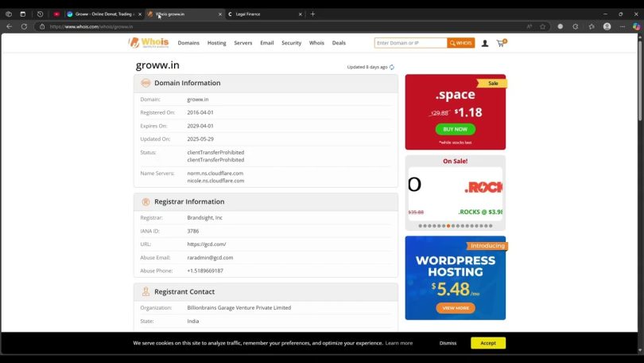Open the browser extensions icon
This screenshot has height=363, width=644.
click(x=576, y=26)
